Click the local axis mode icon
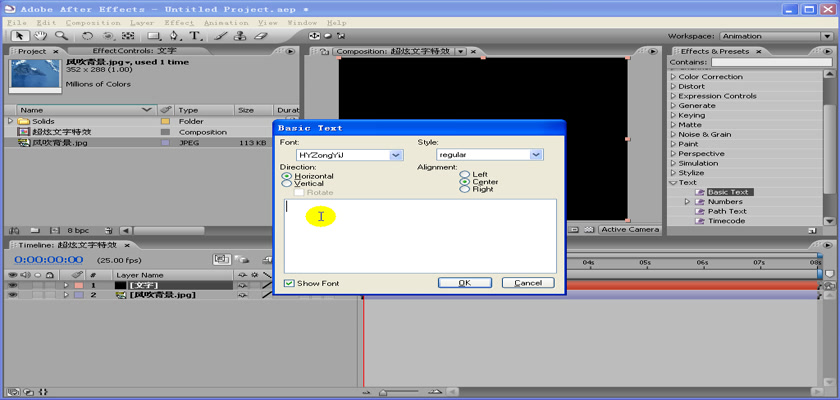 click(314, 36)
